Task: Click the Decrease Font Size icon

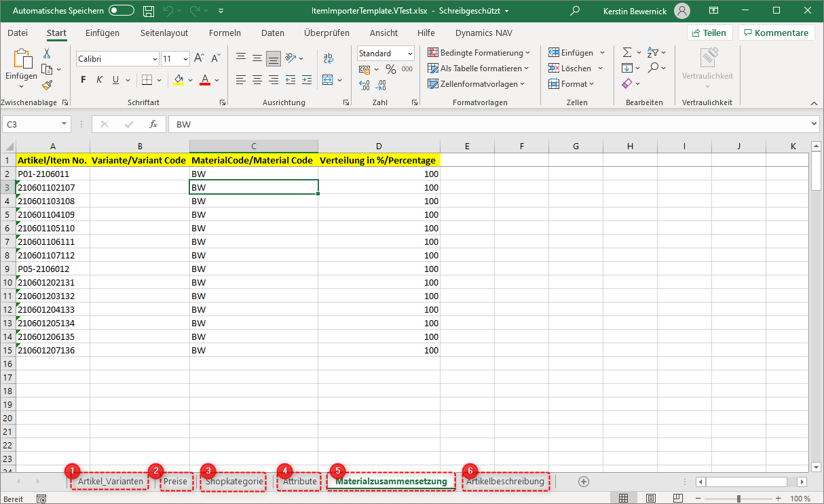Action: pyautogui.click(x=216, y=58)
